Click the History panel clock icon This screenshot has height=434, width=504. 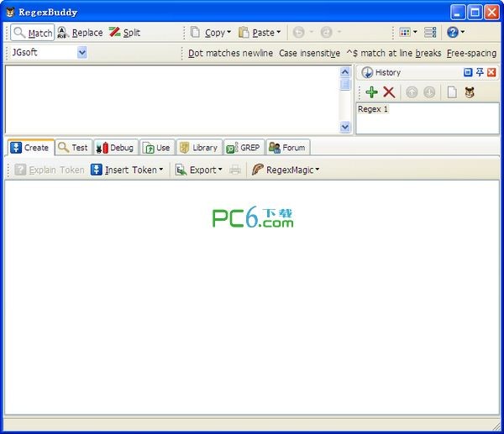coord(367,72)
